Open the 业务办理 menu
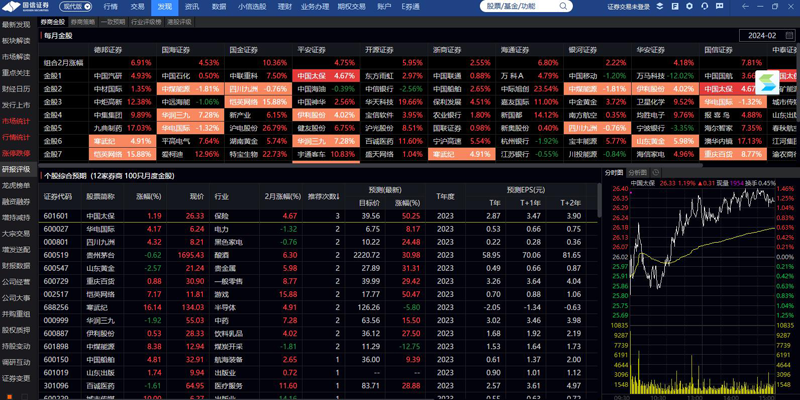The image size is (800, 400). pos(315,7)
